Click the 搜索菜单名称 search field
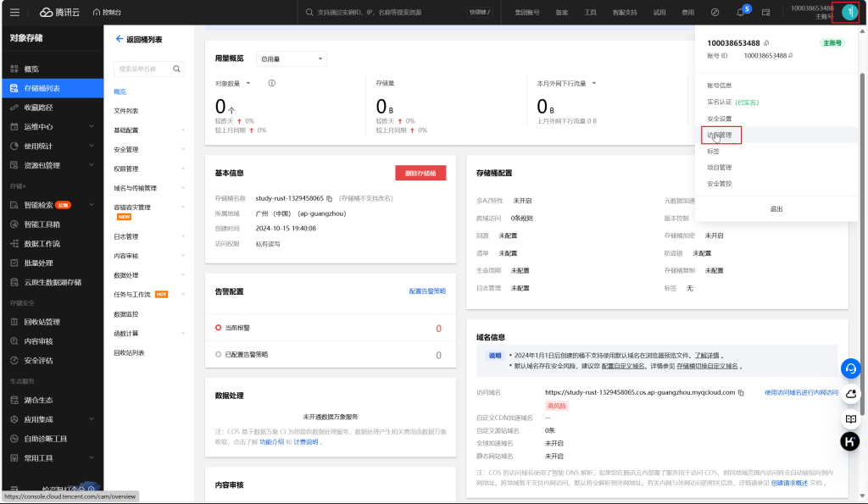Viewport: 868px width, 504px height. coord(142,69)
